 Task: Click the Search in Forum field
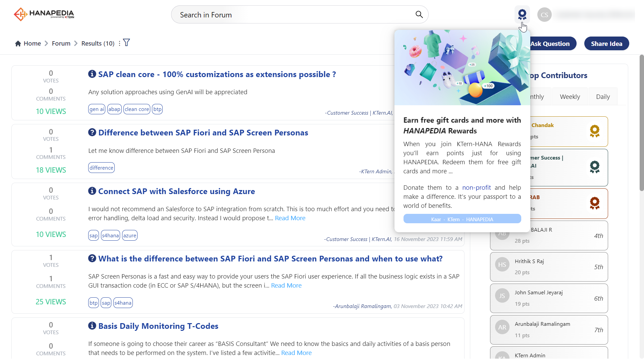pos(300,14)
